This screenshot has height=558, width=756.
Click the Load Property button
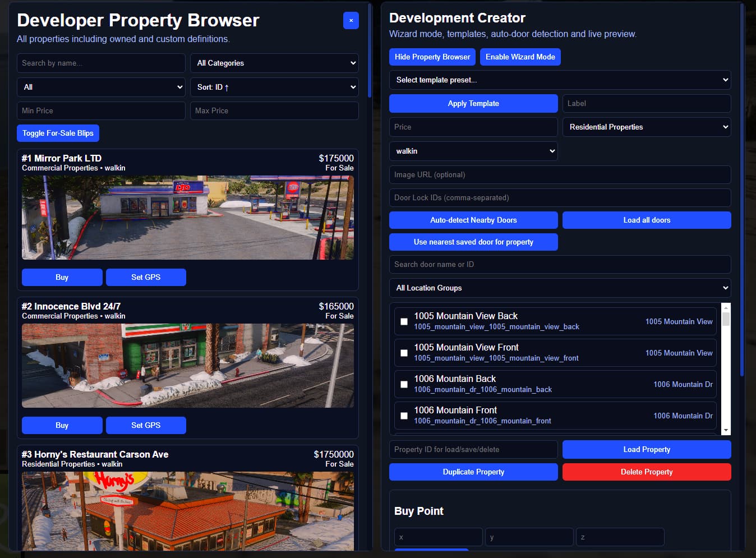(647, 449)
